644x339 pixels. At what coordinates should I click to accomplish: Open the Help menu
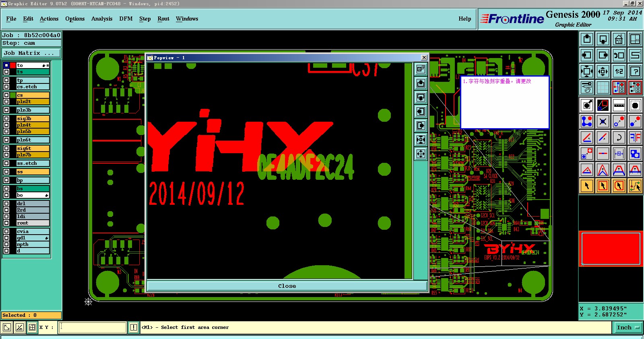[x=465, y=19]
